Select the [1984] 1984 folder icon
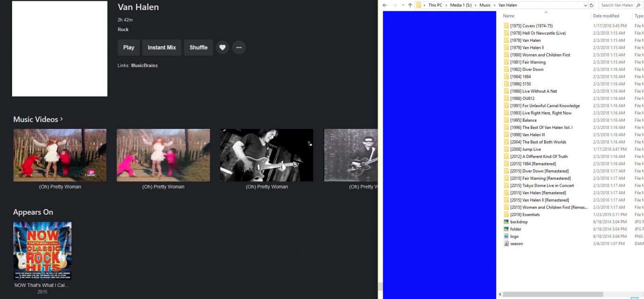644x299 pixels. (x=506, y=77)
